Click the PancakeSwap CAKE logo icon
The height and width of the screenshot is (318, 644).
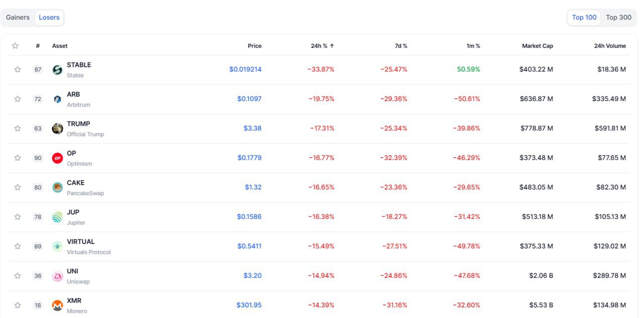(57, 188)
